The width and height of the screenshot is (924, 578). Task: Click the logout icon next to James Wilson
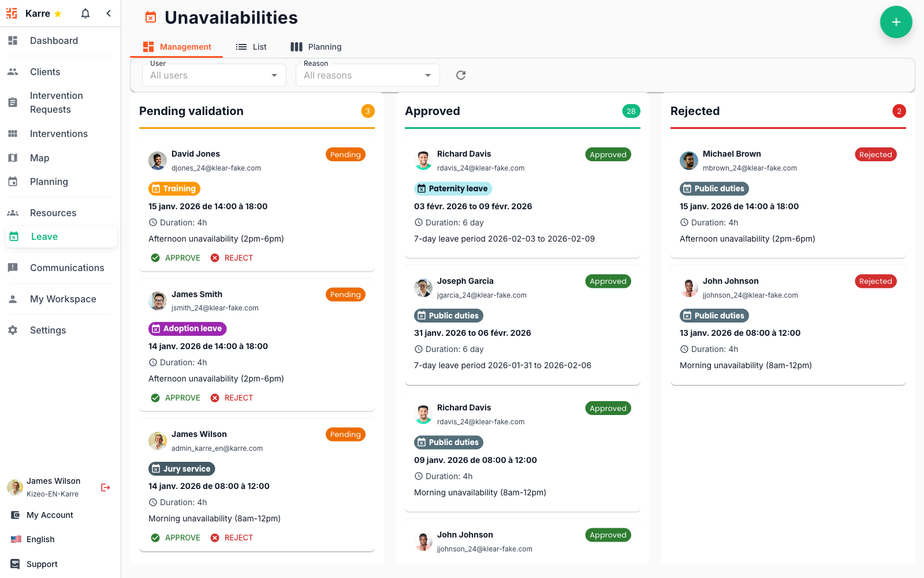coord(105,487)
